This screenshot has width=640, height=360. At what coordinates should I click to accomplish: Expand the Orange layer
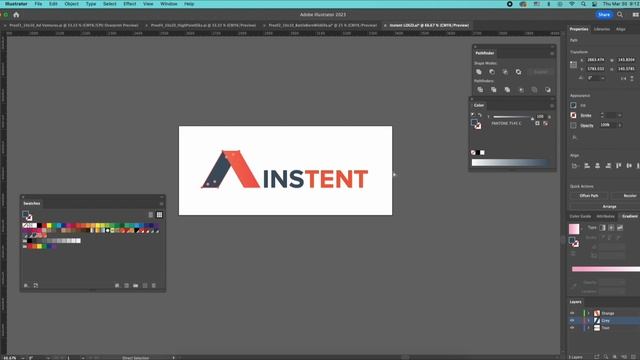589,313
